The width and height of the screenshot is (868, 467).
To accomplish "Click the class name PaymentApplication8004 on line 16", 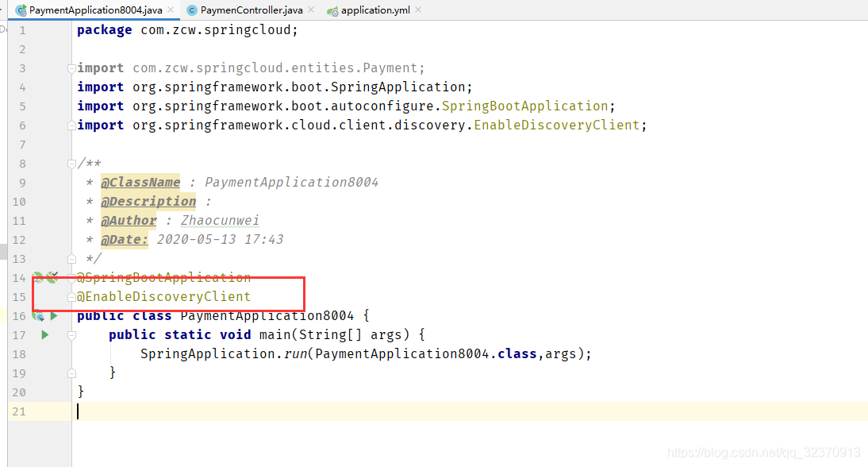I will click(x=267, y=316).
